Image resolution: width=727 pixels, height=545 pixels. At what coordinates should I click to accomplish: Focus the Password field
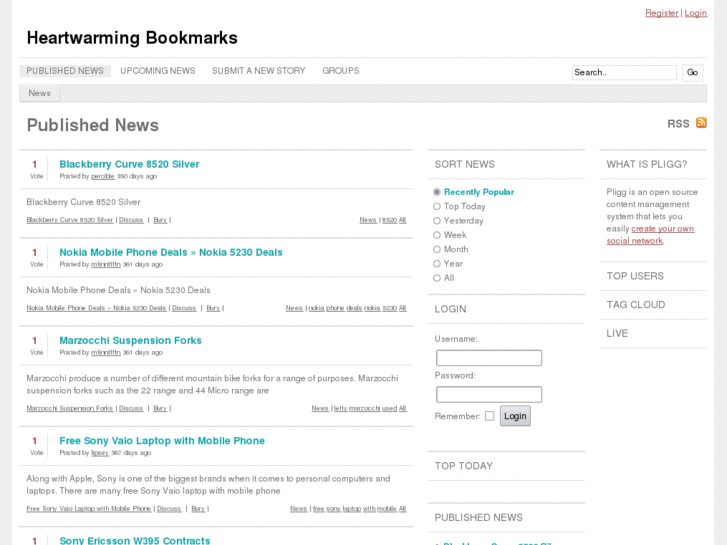pyautogui.click(x=489, y=394)
